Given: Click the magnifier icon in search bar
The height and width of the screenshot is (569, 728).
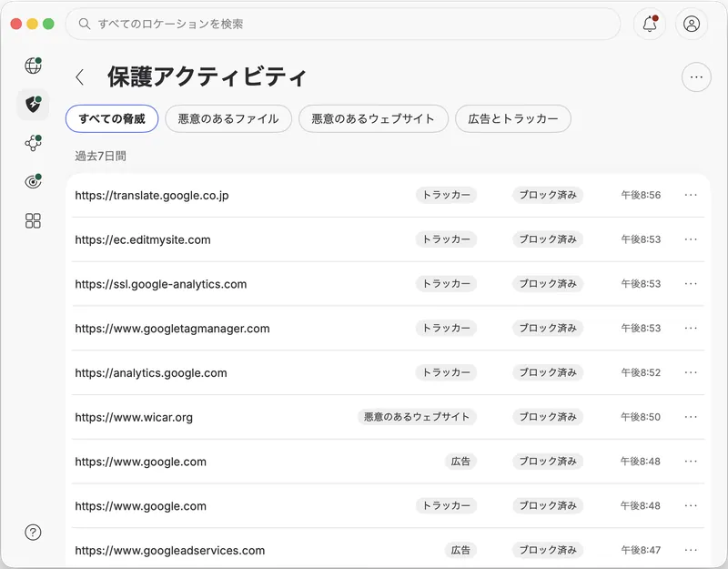Looking at the screenshot, I should pos(84,24).
